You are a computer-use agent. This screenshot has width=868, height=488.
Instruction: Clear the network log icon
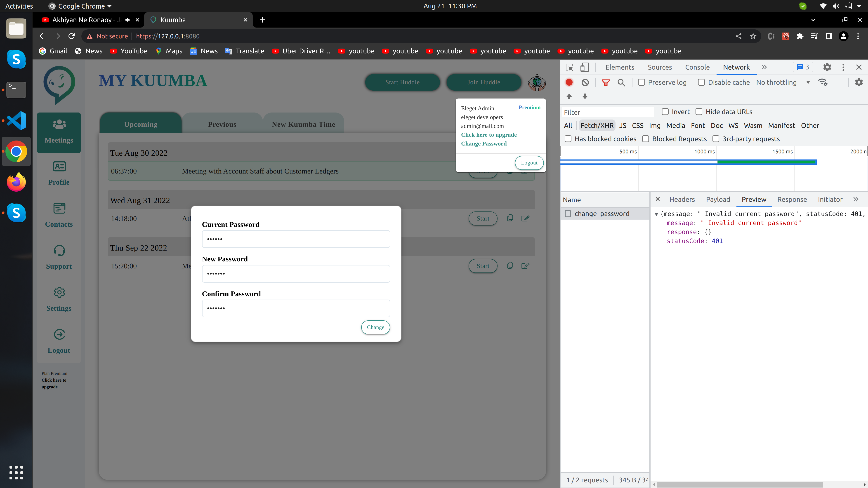[585, 82]
